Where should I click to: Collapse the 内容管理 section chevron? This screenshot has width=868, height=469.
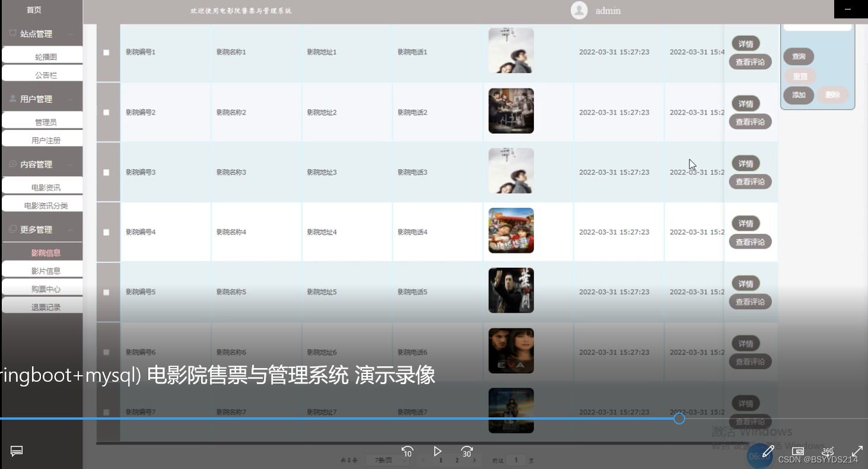pos(71,164)
